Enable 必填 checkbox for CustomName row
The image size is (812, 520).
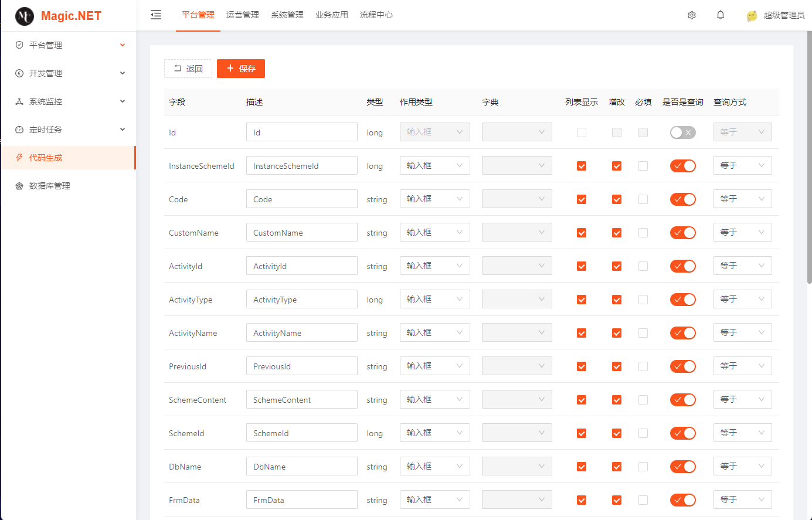point(643,233)
